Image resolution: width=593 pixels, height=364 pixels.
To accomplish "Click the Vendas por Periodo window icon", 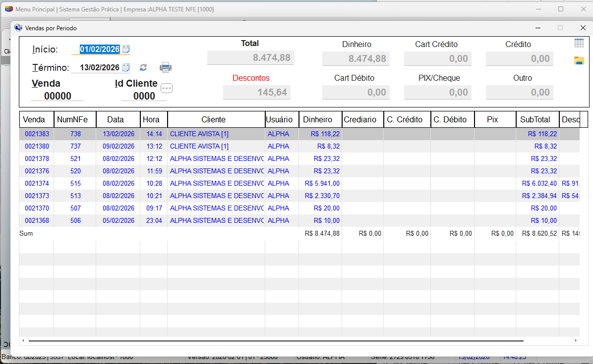I will click(x=18, y=28).
